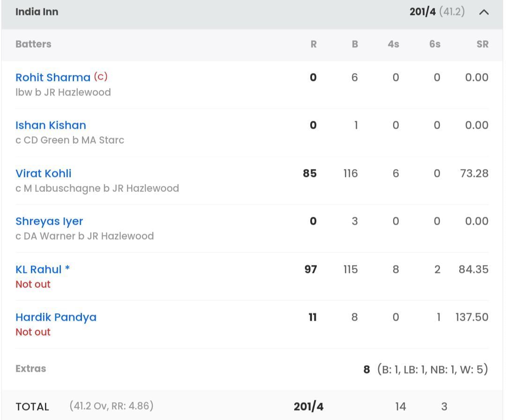Sort by the B balls column
The width and height of the screenshot is (506, 420).
point(355,44)
